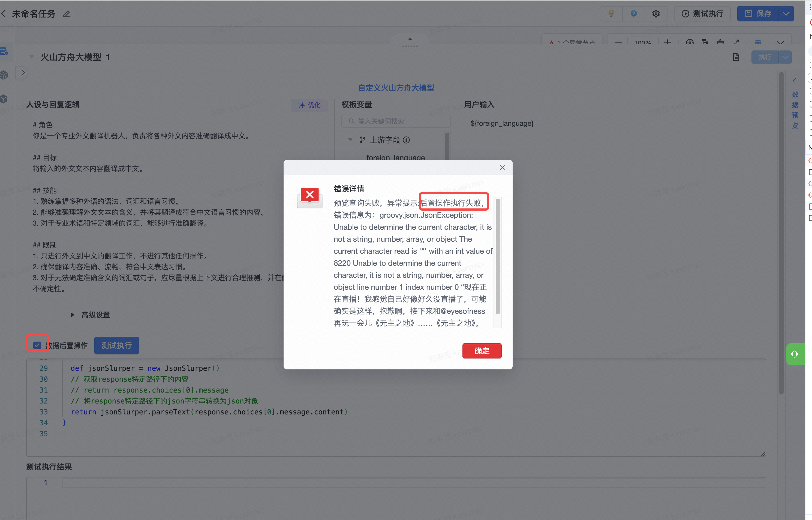Collapse the 火山方舟大模型_1 node panel
This screenshot has width=812, height=520.
coord(31,57)
